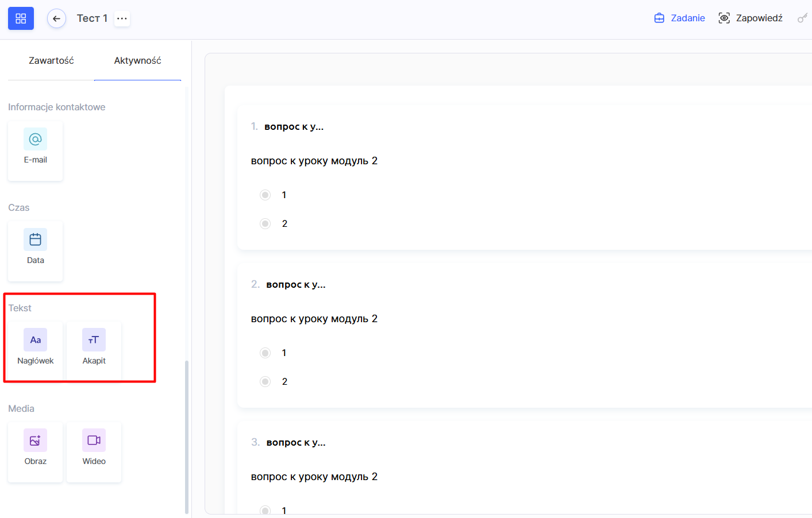
Task: Switch to the Zawartość tab
Action: click(x=51, y=60)
